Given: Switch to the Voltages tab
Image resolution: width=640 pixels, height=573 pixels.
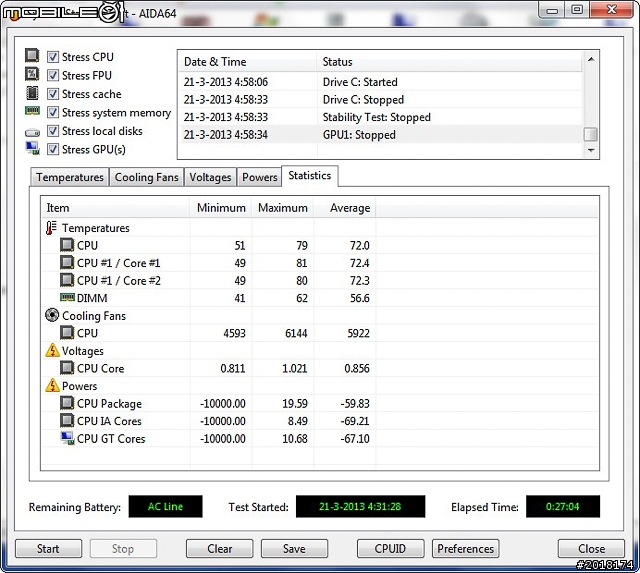Looking at the screenshot, I should pyautogui.click(x=210, y=177).
